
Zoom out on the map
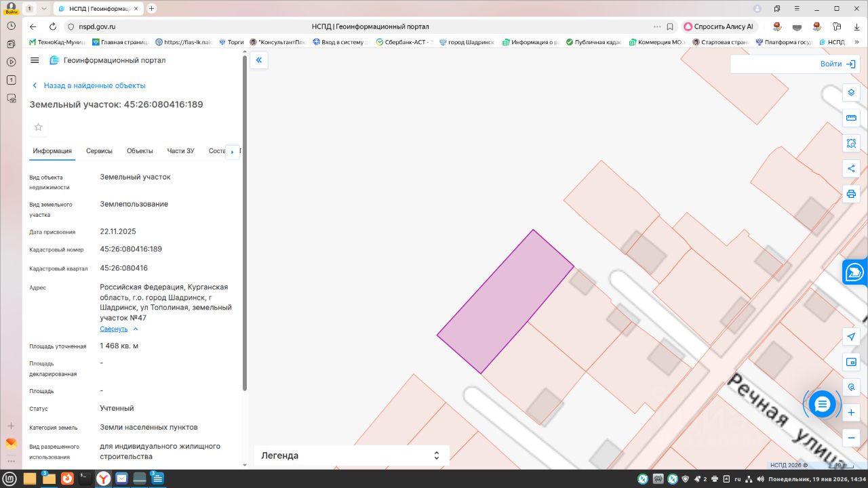click(851, 438)
